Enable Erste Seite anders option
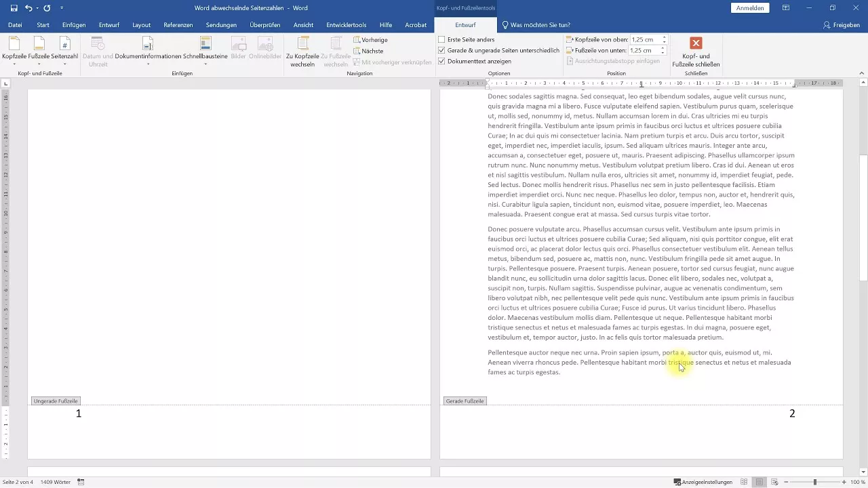The height and width of the screenshot is (488, 868). click(x=443, y=39)
